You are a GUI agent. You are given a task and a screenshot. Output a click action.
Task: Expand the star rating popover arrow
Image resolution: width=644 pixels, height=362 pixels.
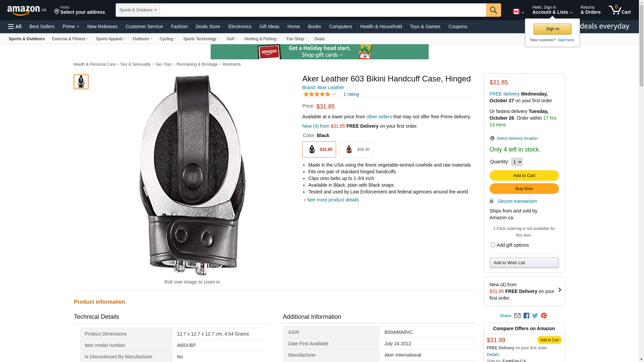[334, 94]
